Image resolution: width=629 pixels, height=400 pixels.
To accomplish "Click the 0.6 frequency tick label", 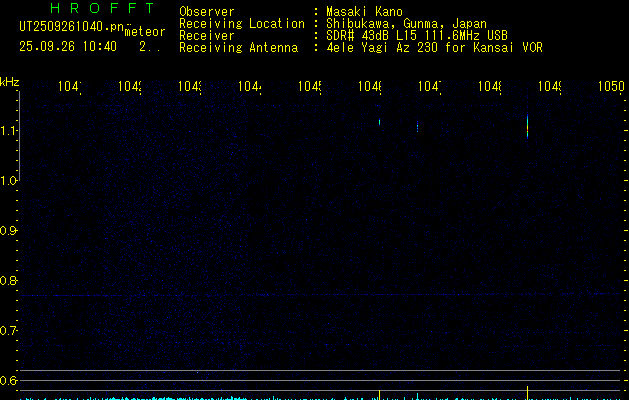I will [x=10, y=381].
